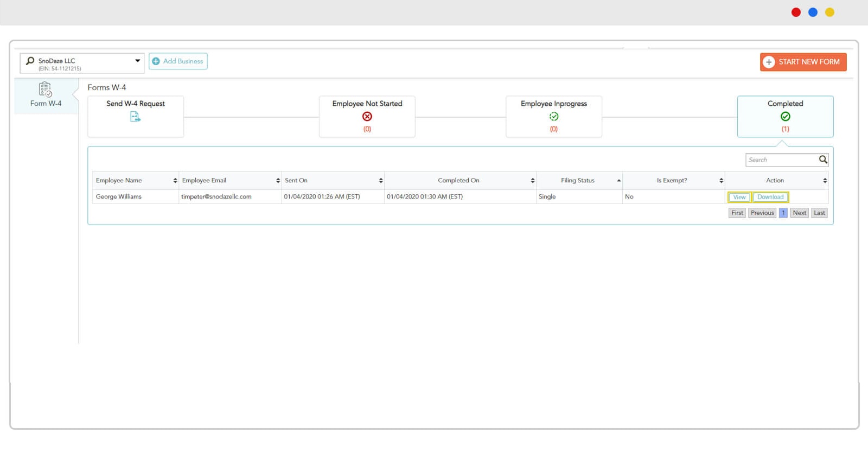Download George Williams' W-4 form

pyautogui.click(x=770, y=197)
